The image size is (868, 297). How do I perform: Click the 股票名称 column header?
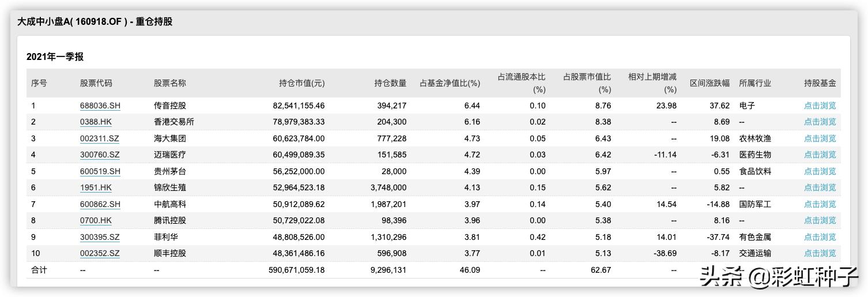pyautogui.click(x=169, y=83)
